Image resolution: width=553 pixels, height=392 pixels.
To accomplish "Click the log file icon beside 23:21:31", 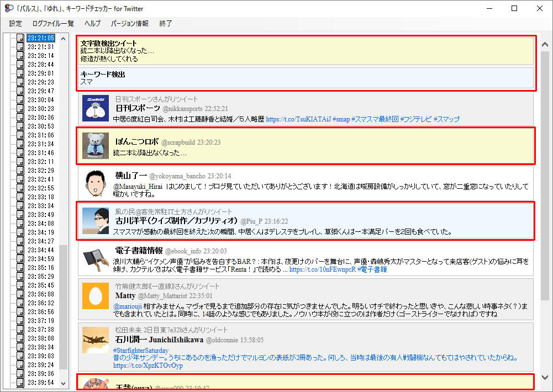I will 20,46.
